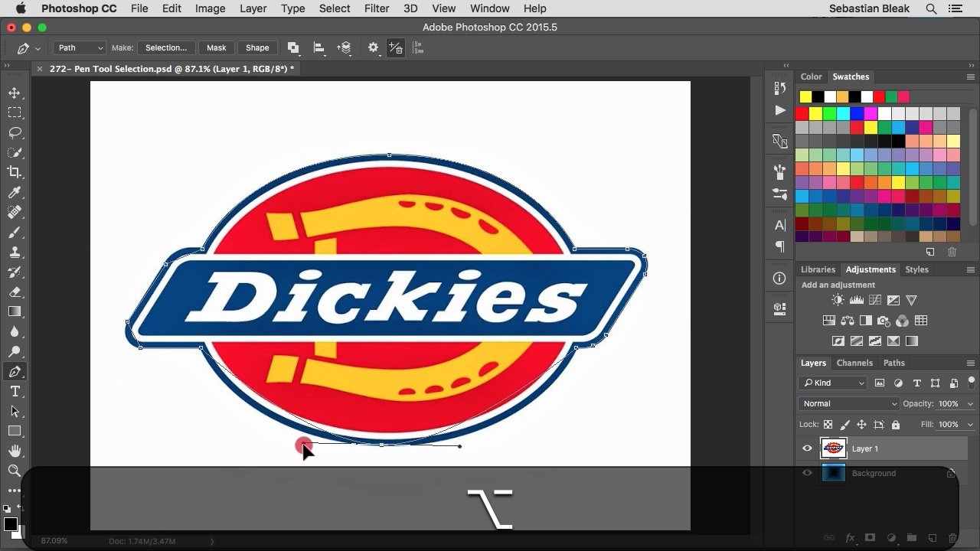
Task: Select the Horizontal Type tool
Action: (15, 391)
